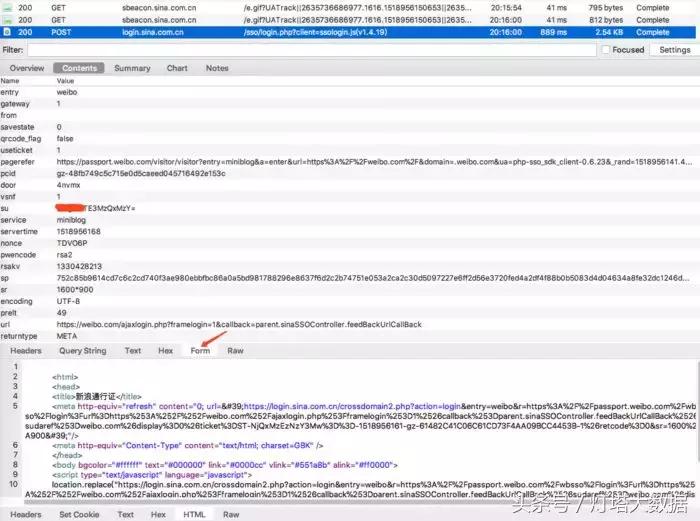Click the script tag on line 9

click(152, 475)
